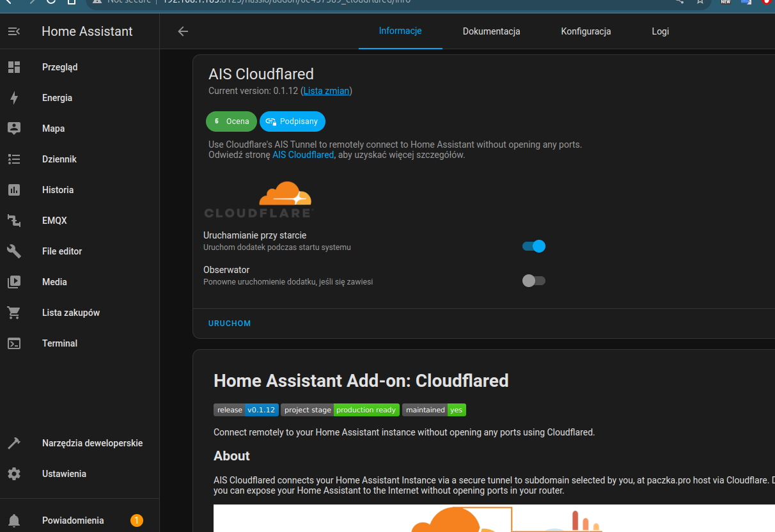
Task: Click the Dziennik list icon
Action: (x=14, y=159)
